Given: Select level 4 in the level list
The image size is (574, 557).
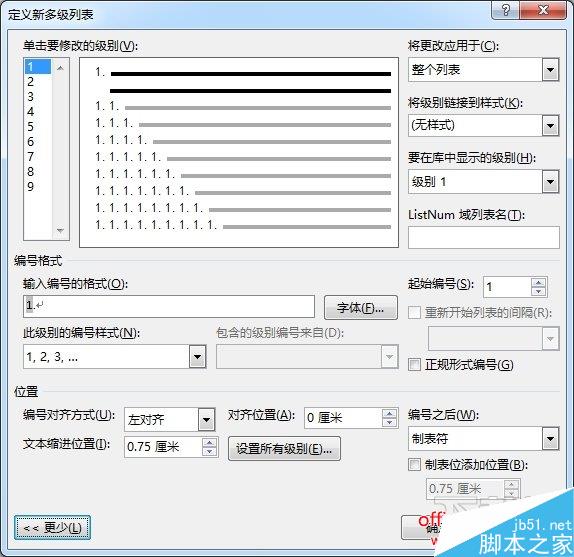Looking at the screenshot, I should pyautogui.click(x=38, y=112).
